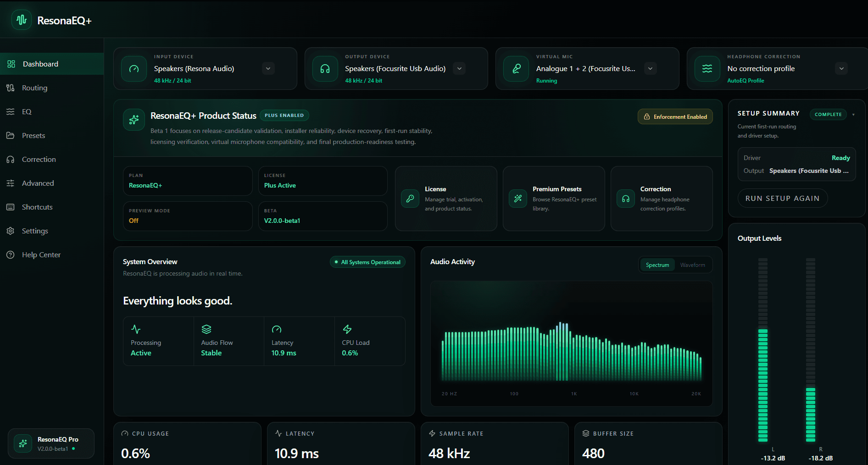Click the Buffer Size layers icon
The image size is (868, 465).
tap(586, 433)
